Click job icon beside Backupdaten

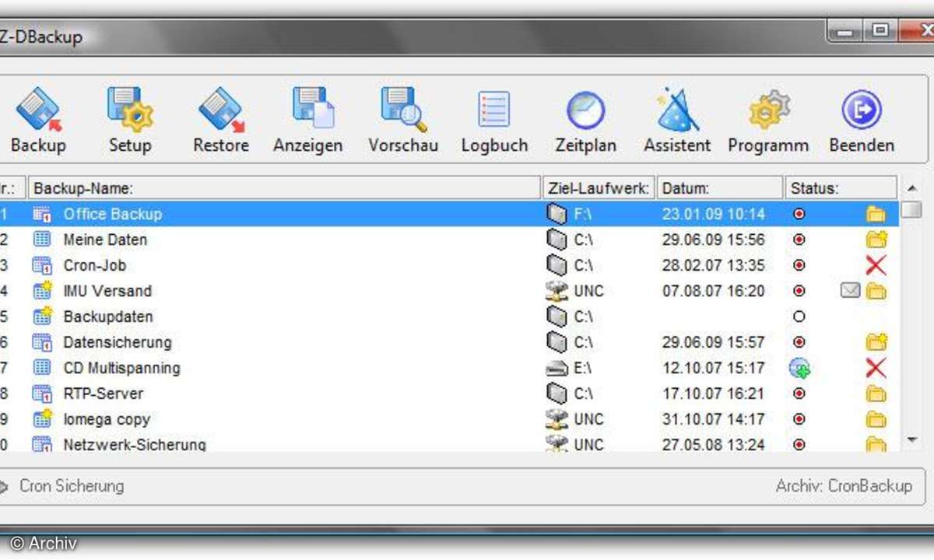click(x=42, y=317)
